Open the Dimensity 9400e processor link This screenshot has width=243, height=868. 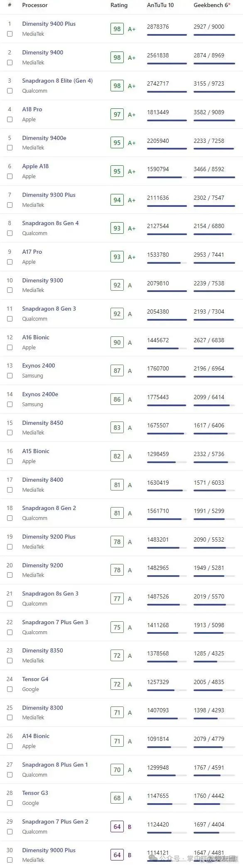[x=44, y=138]
